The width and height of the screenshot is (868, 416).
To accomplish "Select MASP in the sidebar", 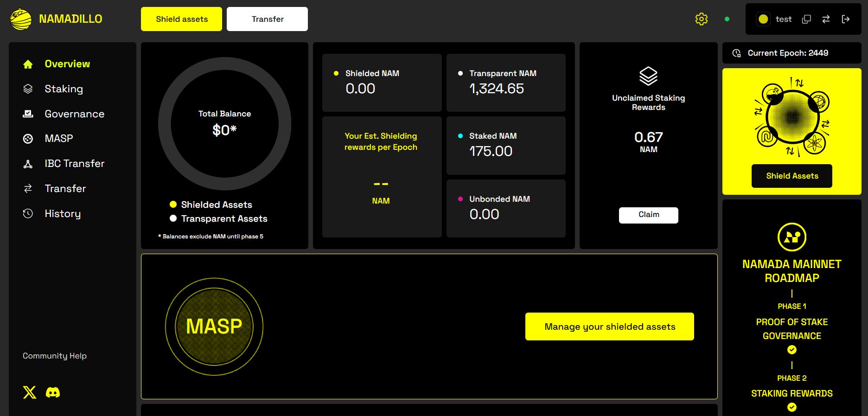I will click(x=58, y=139).
